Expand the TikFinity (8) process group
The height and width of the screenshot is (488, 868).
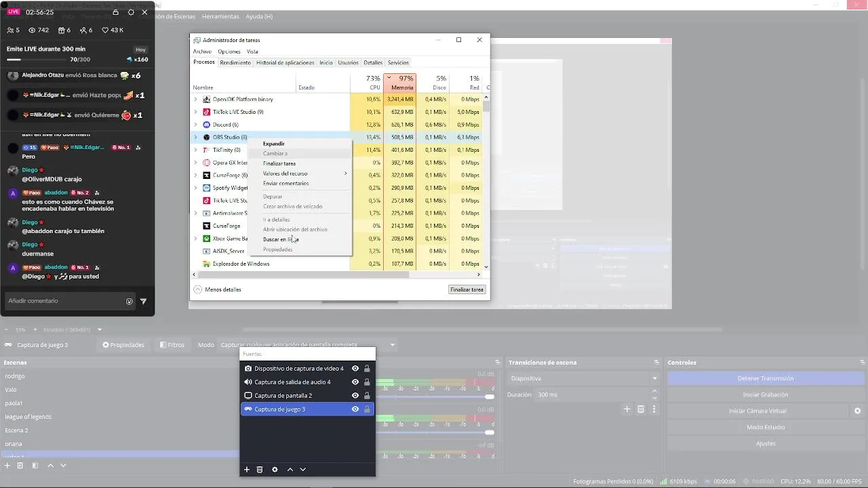tap(196, 150)
